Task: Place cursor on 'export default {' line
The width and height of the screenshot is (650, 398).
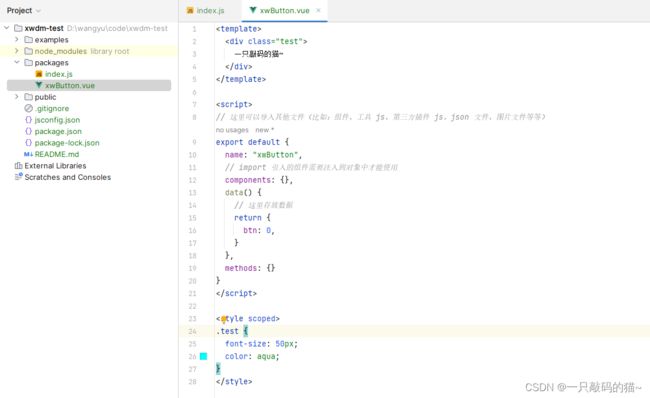Action: tap(252, 142)
